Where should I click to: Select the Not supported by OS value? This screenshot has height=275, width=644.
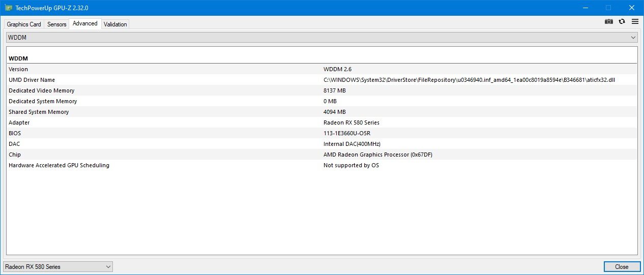point(351,165)
